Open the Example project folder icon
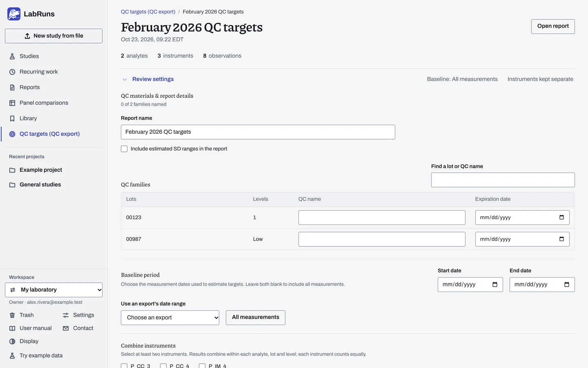Viewport: 588px width, 368px height. (12, 170)
